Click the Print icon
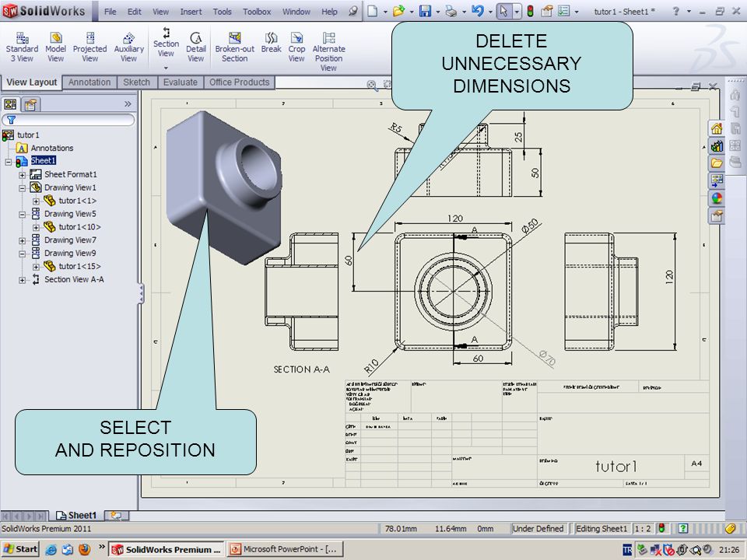Image resolution: width=747 pixels, height=560 pixels. (451, 11)
